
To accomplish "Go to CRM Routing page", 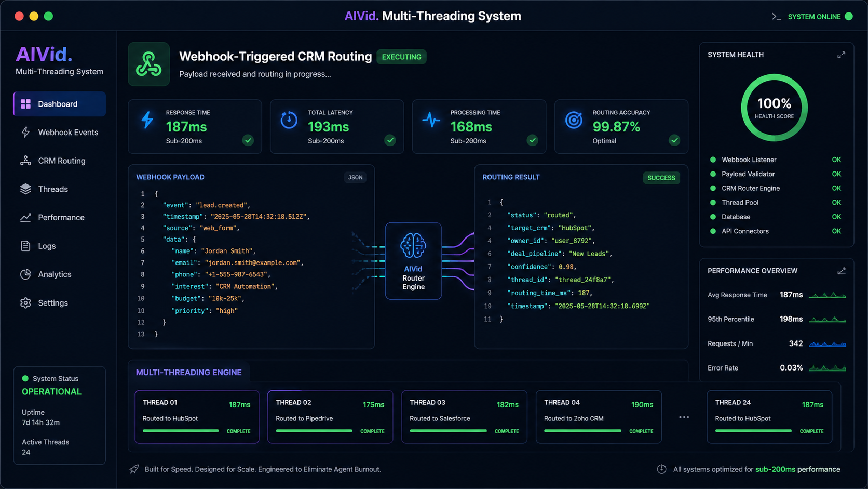I will click(x=59, y=161).
